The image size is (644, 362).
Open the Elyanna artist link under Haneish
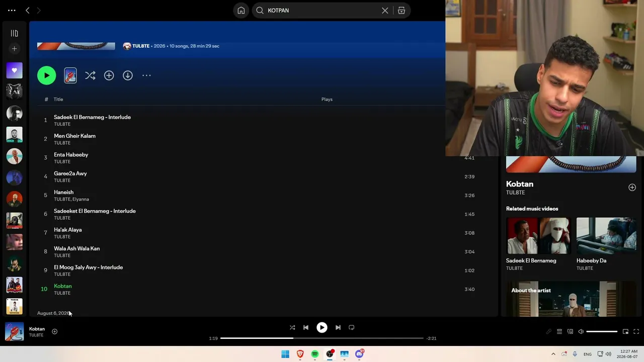click(80, 200)
